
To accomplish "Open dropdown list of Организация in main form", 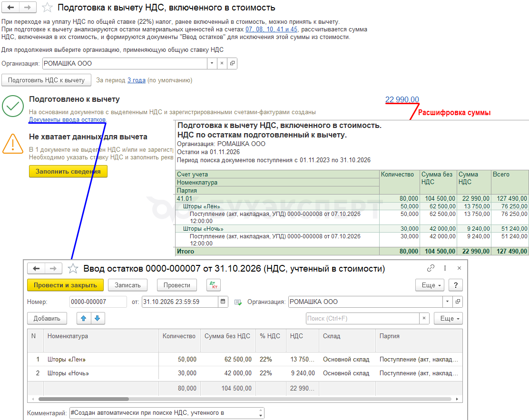I will 212,63.
